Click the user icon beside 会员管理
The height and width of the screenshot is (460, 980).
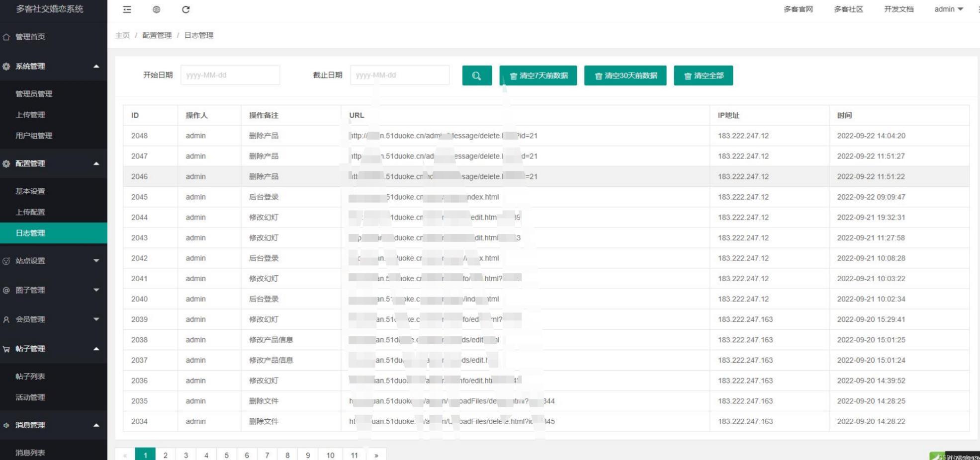click(6, 319)
